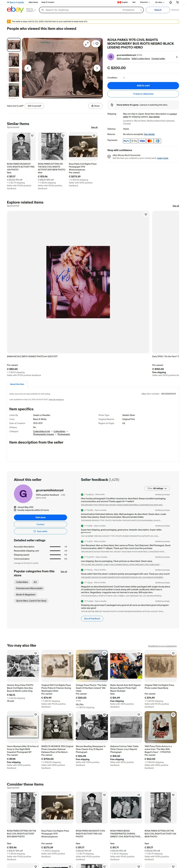This screenshot has height=868, width=186.
Task: Open Sports Mem, Cards & Fan Shop category
Action: click(31, 601)
